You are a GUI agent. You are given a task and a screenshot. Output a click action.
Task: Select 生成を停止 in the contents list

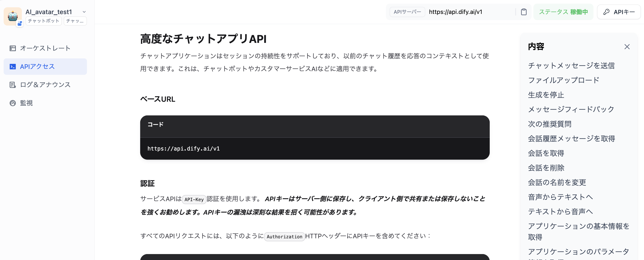(x=546, y=95)
